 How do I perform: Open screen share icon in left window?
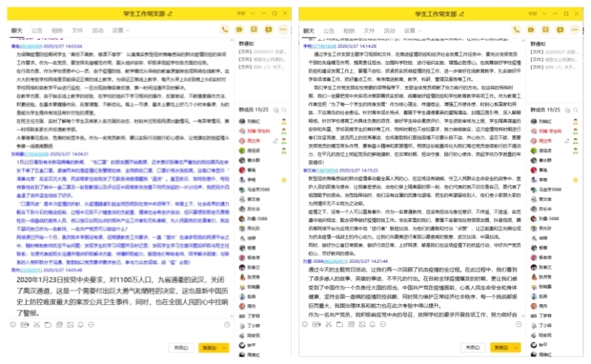pyautogui.click(x=254, y=30)
